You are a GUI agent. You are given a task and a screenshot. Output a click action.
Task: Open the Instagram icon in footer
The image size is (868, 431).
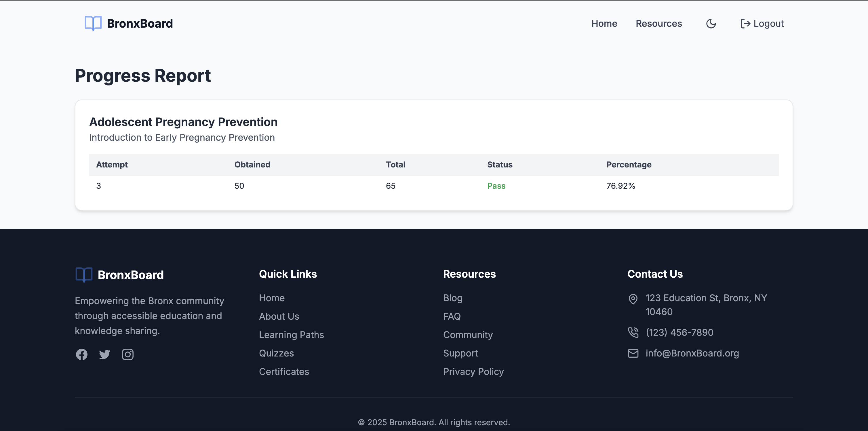tap(128, 354)
